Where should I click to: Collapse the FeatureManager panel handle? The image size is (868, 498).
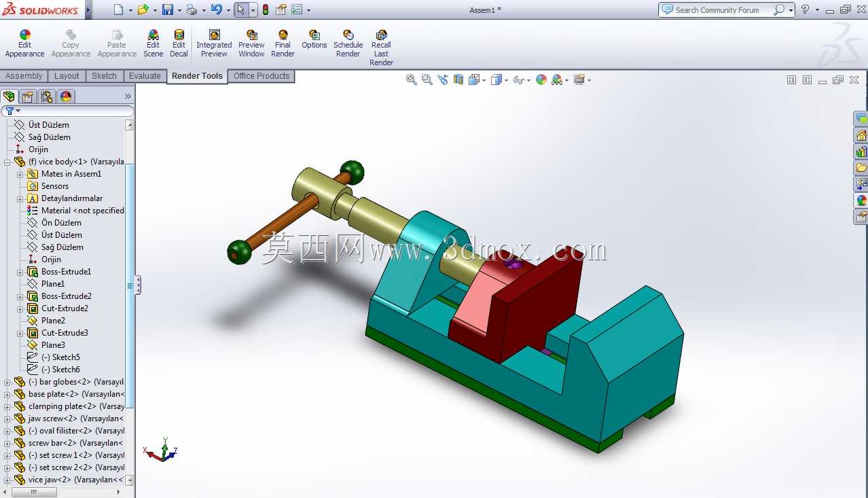(139, 285)
